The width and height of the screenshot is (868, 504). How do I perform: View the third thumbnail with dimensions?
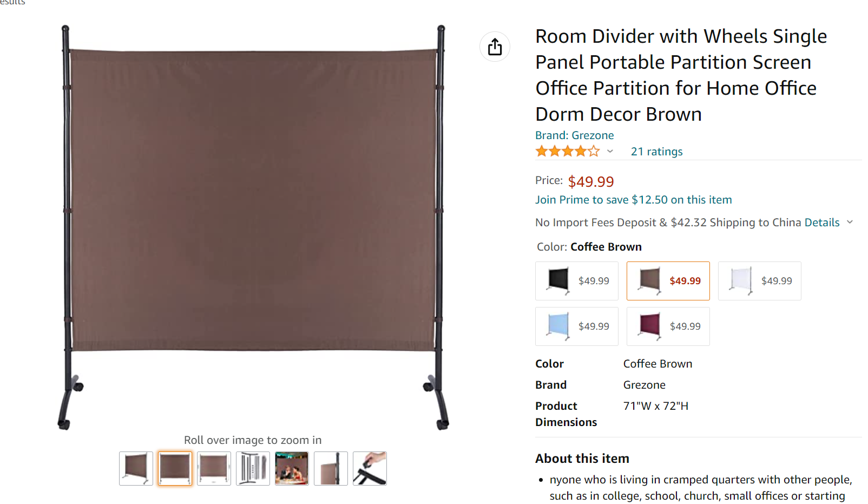214,468
